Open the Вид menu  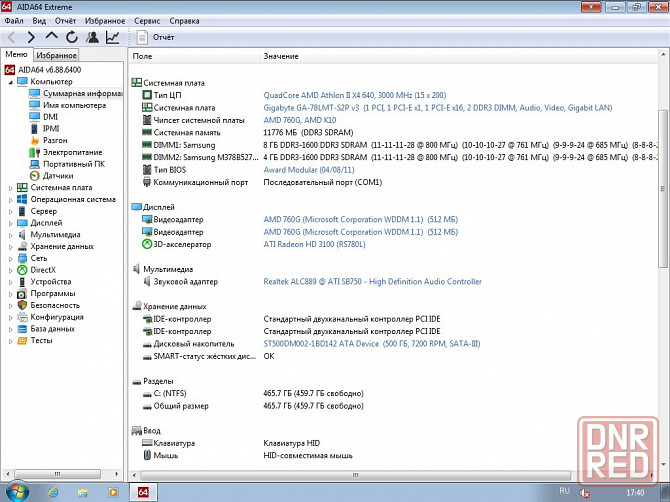coord(39,21)
